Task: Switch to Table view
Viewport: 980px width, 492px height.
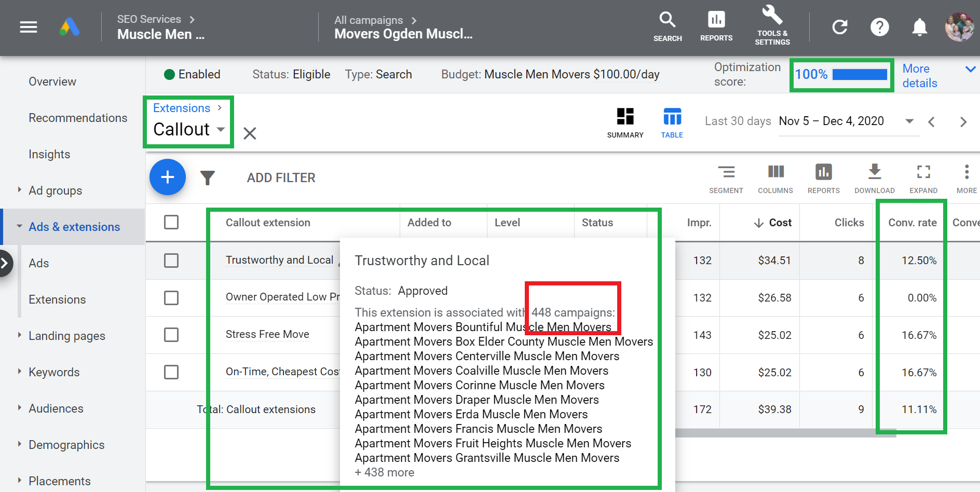Action: [x=672, y=124]
